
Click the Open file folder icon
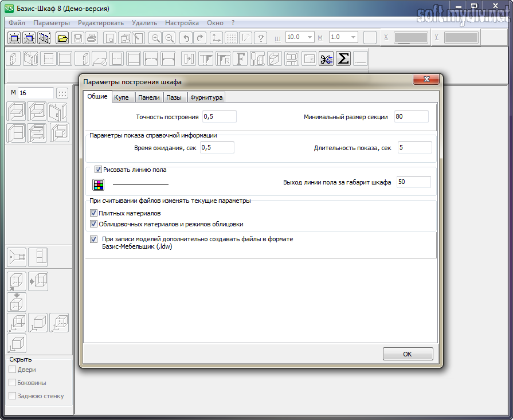tap(62, 38)
